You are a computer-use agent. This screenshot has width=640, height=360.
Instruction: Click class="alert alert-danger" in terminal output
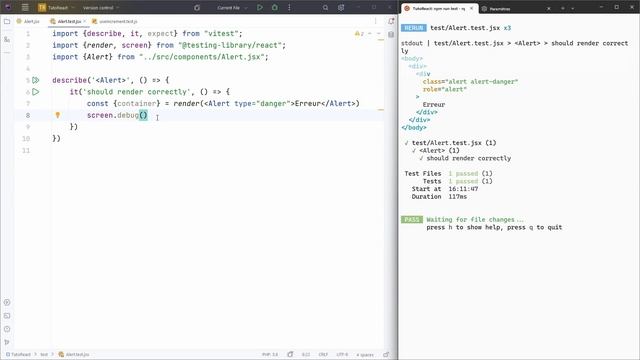pos(470,82)
